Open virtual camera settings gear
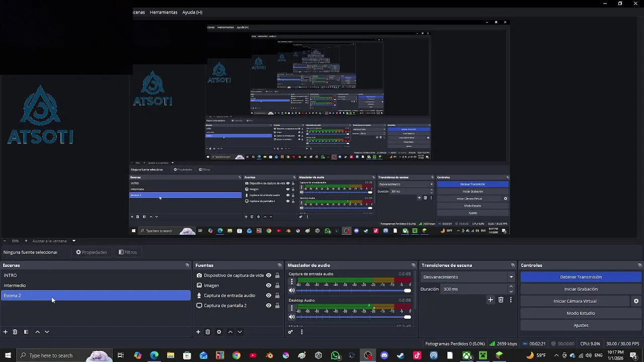 tap(636, 301)
